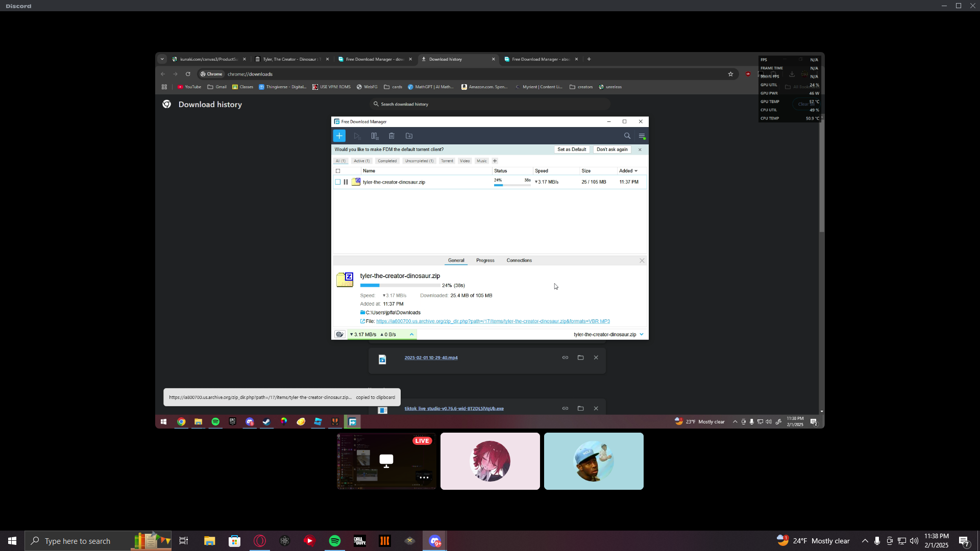
Task: Click the Added column sort arrow
Action: [636, 171]
